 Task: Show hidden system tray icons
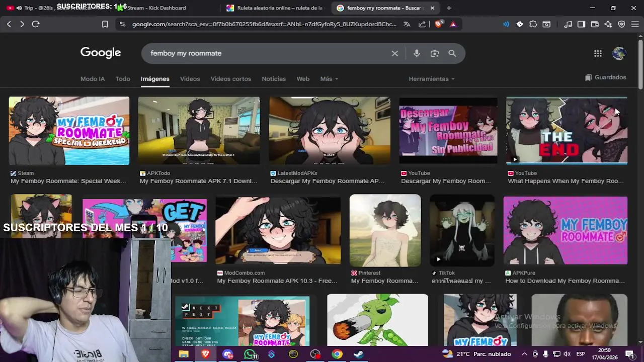525,354
